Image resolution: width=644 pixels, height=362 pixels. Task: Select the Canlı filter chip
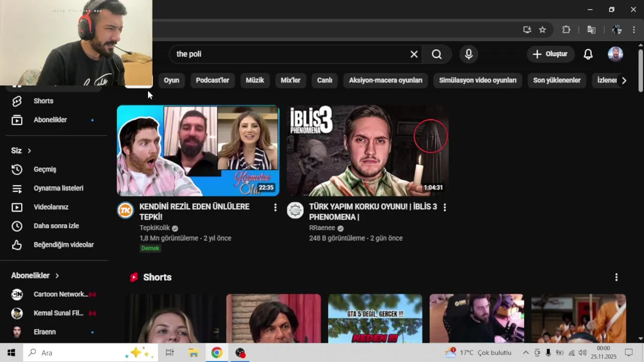[x=325, y=80]
